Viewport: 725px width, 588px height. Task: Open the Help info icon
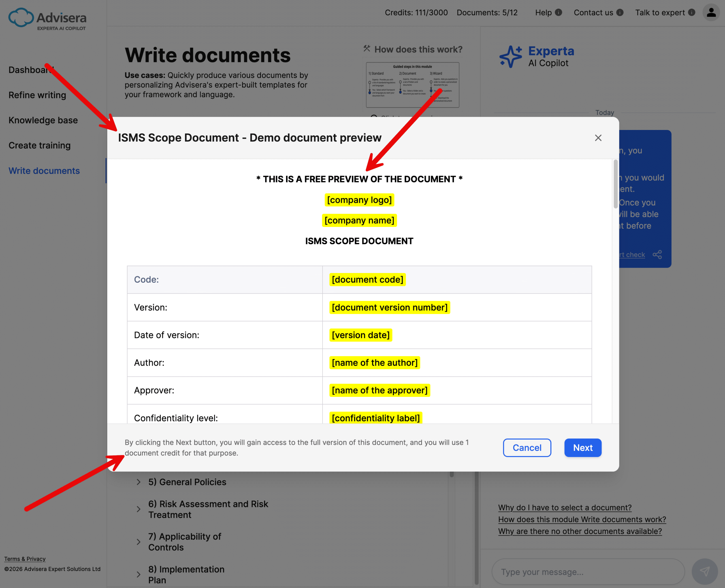pyautogui.click(x=559, y=12)
